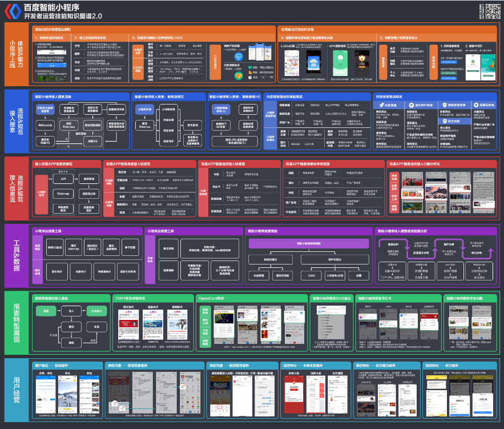Click the 内容价值分 box

271,259
